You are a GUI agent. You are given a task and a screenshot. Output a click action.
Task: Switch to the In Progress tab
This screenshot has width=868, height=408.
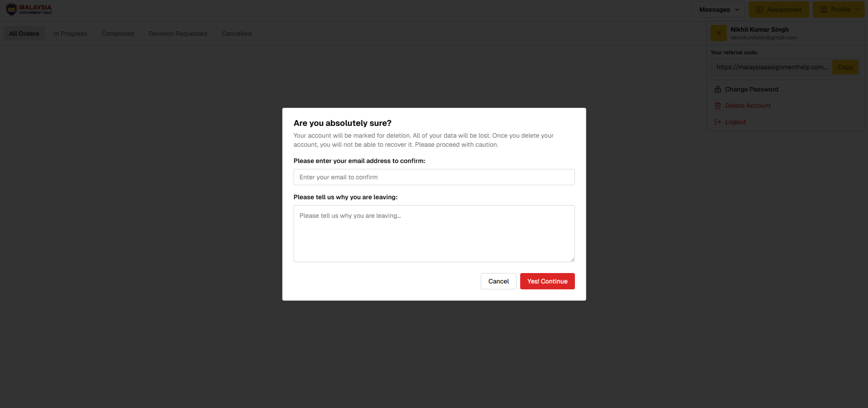tap(70, 34)
